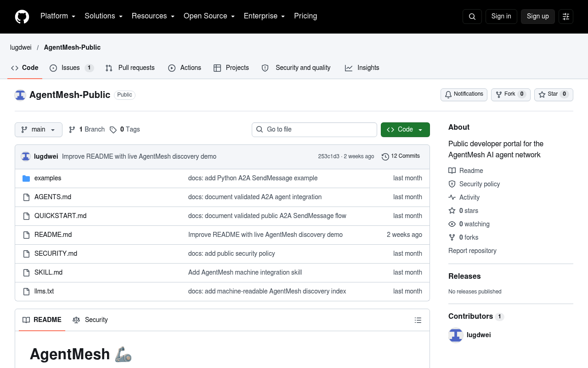Open the README.md file
Image resolution: width=588 pixels, height=368 pixels.
point(53,235)
